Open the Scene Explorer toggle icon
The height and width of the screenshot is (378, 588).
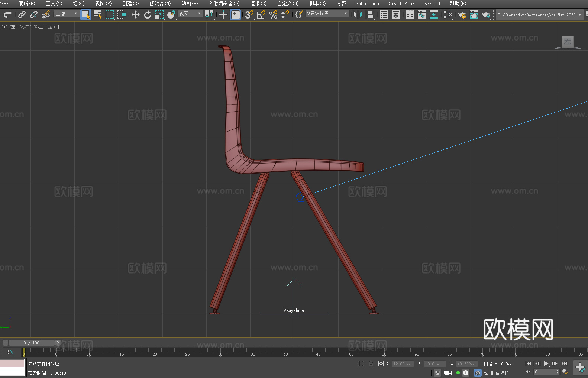tap(384, 14)
